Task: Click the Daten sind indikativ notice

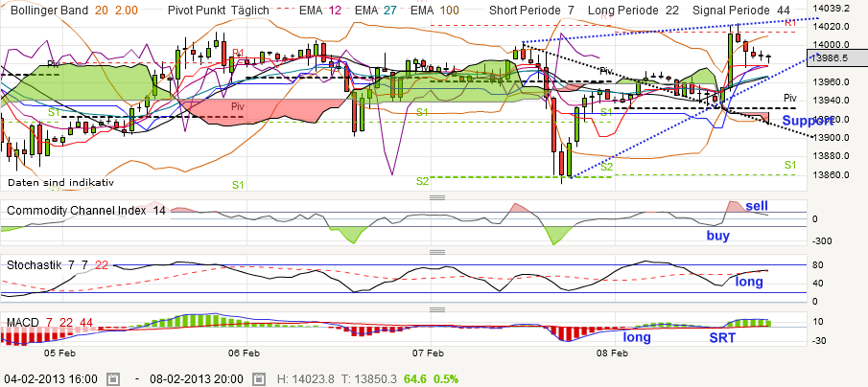Action: pyautogui.click(x=61, y=182)
